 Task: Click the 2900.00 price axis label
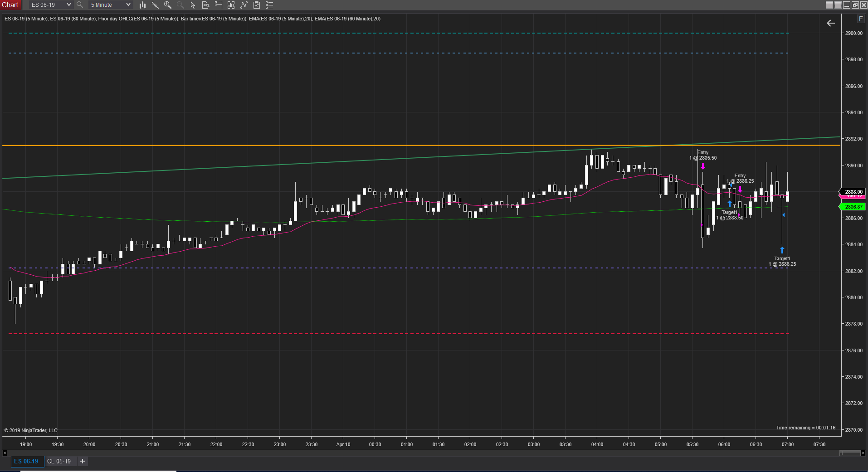[854, 33]
